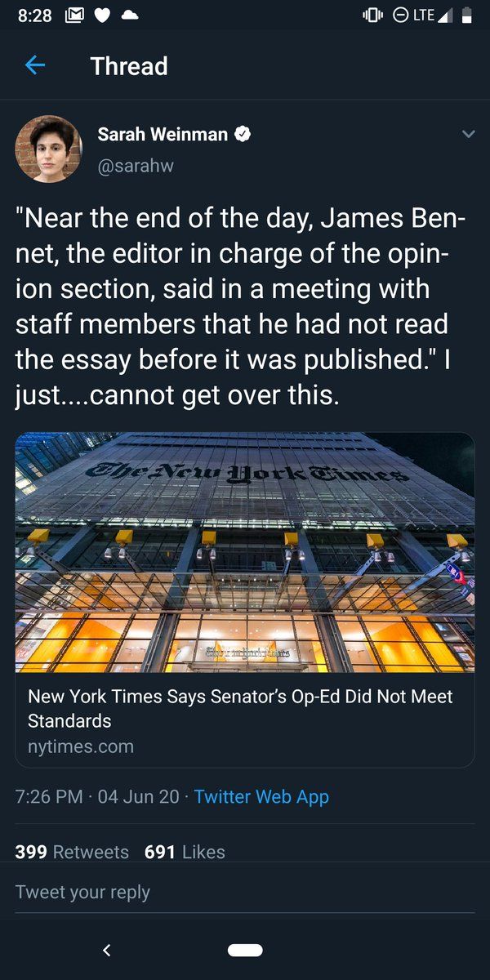This screenshot has height=980, width=490.
Task: Tap the Android home pill
Action: coord(245,950)
